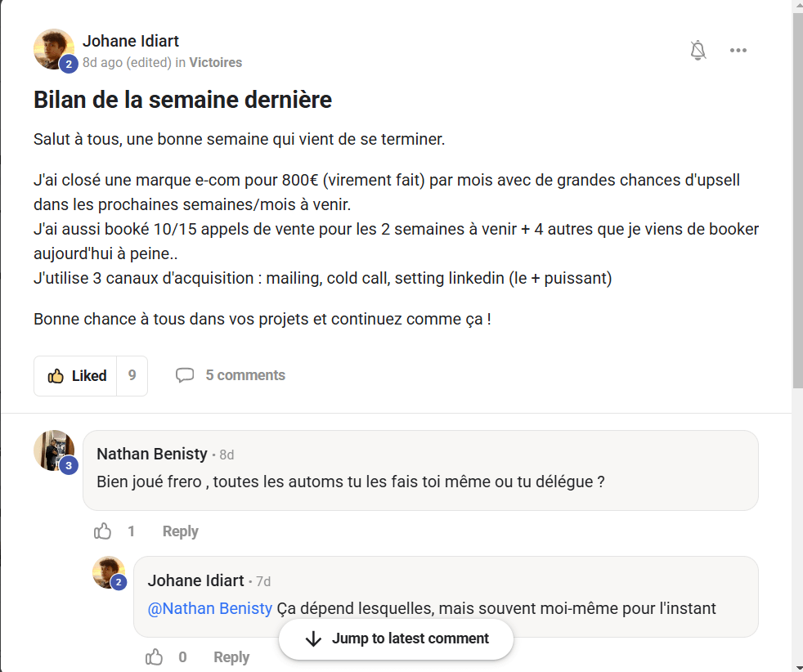
Task: Reply to Nathan Benisty's comment
Action: tap(180, 531)
